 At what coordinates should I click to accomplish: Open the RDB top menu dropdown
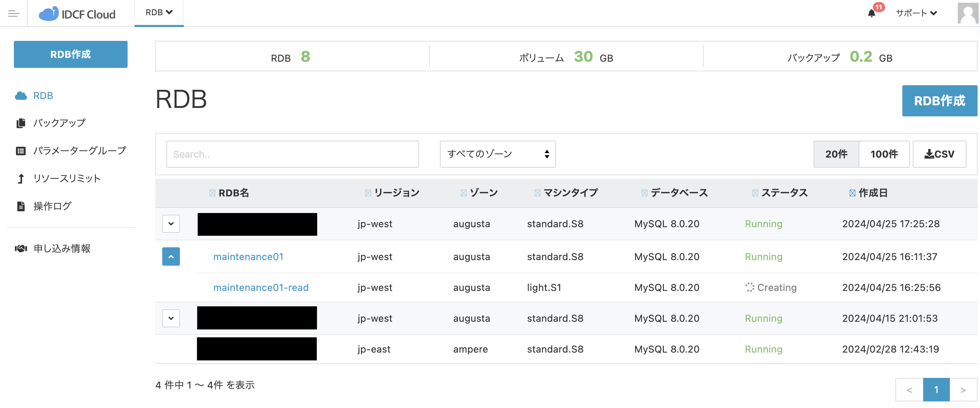pos(159,12)
